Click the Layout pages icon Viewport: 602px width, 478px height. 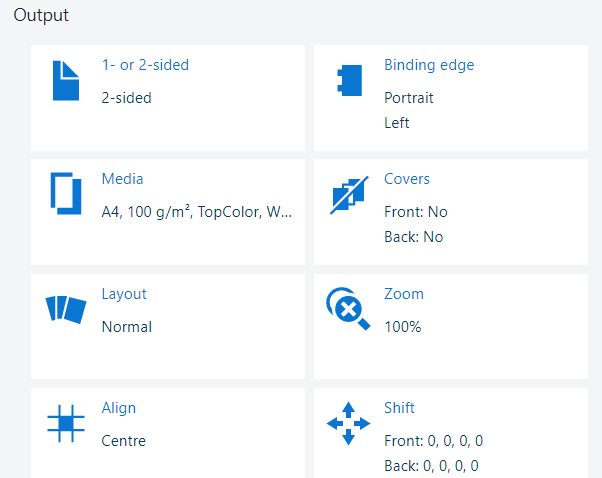click(x=66, y=309)
